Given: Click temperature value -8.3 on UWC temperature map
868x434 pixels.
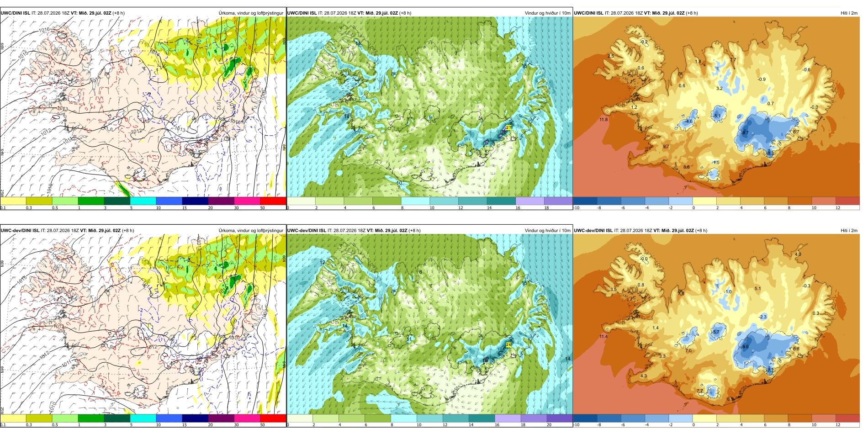Looking at the screenshot, I should pyautogui.click(x=770, y=153).
